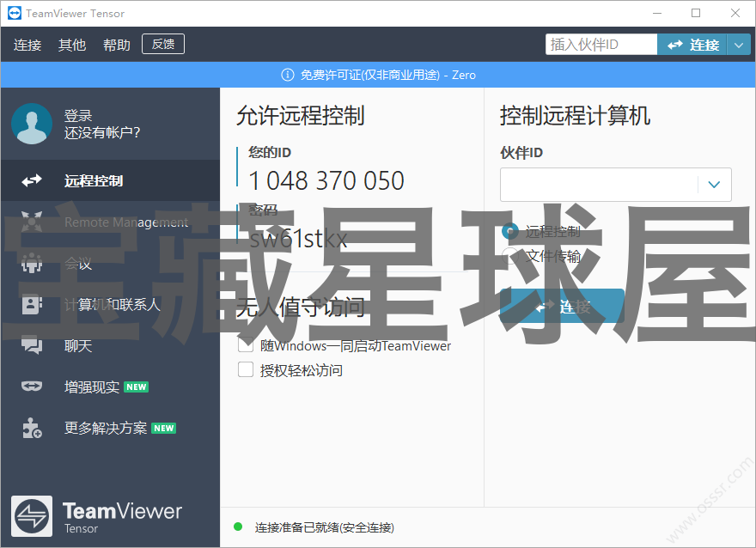The width and height of the screenshot is (756, 548).
Task: Click the NEW badge beside 增强现实
Action: coord(137,387)
